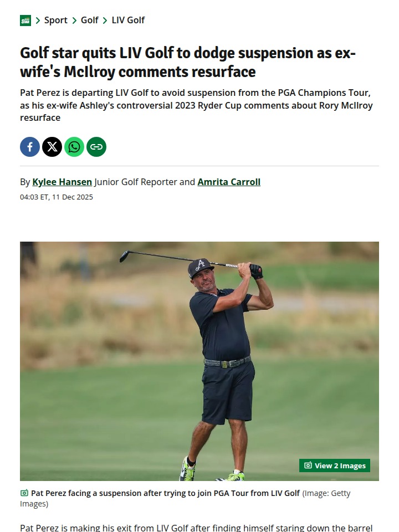
Task: Click the chevron before LIV Golf breadcrumb
Action: [105, 21]
